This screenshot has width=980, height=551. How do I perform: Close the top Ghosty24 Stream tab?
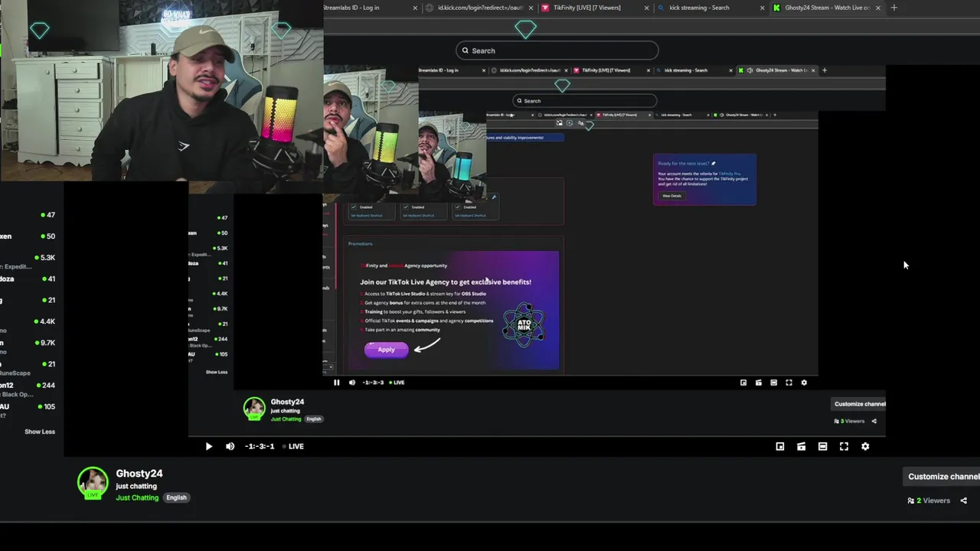point(878,8)
